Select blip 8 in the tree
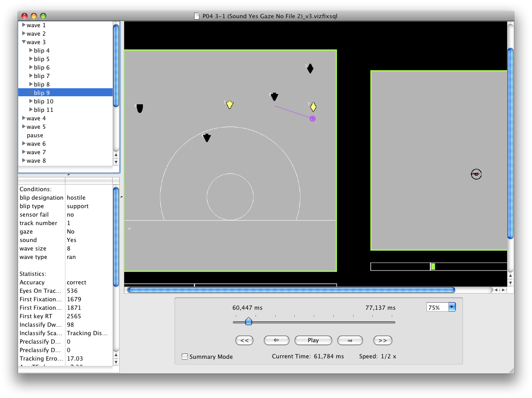532x398 pixels. click(41, 84)
